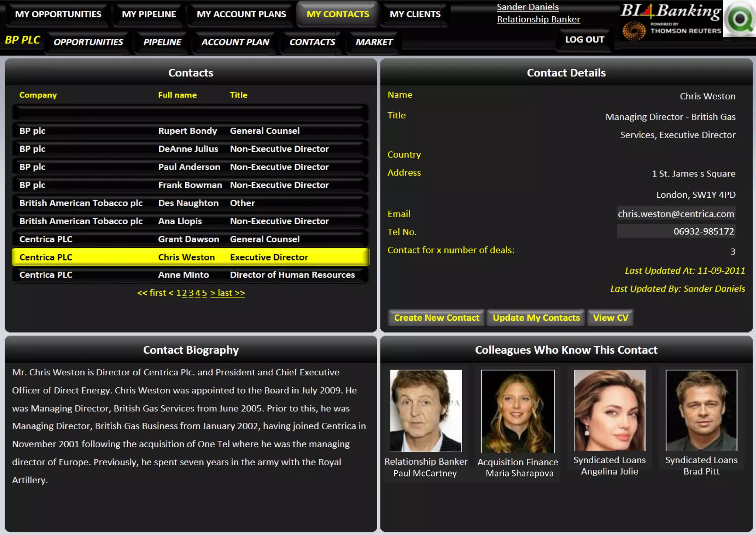Click the View CV button

pyautogui.click(x=610, y=318)
